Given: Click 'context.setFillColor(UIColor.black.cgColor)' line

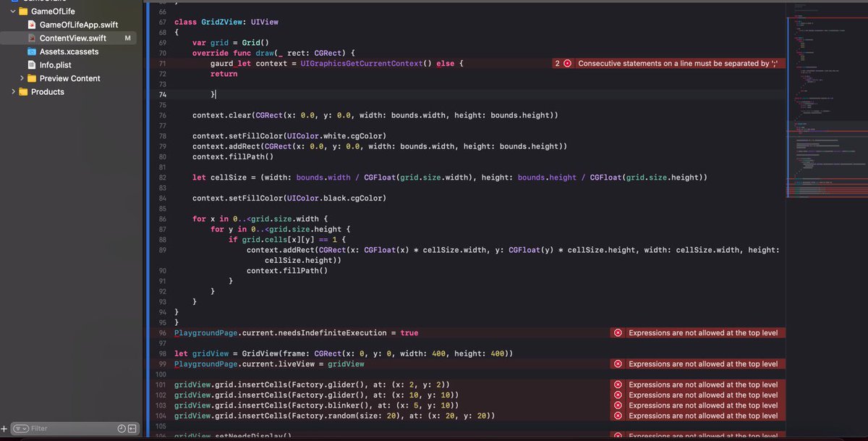Looking at the screenshot, I should click(x=289, y=198).
